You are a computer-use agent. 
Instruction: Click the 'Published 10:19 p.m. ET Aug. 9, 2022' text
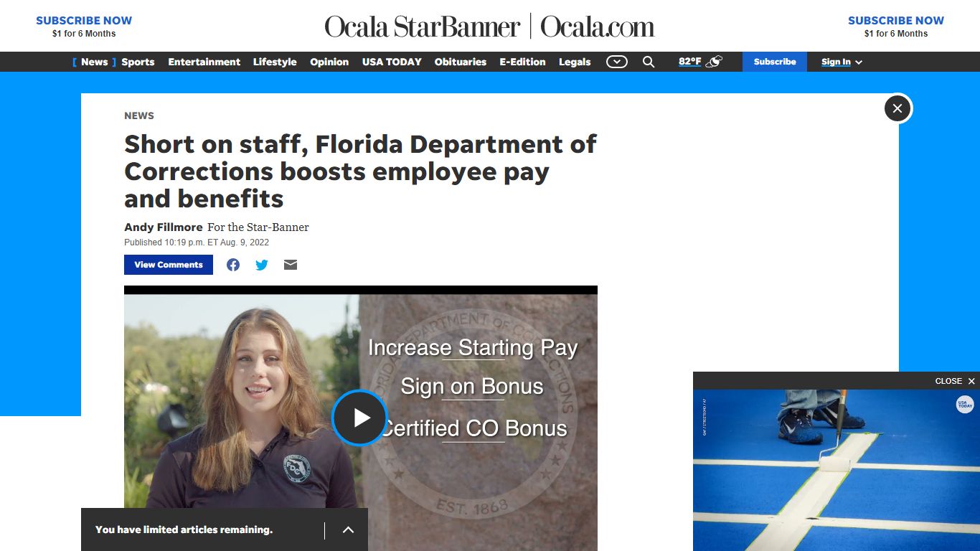tap(197, 242)
